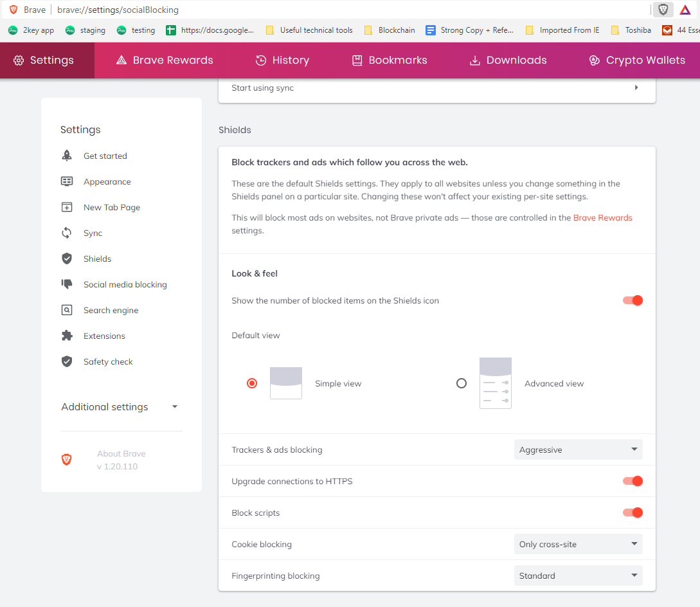700x607 pixels.
Task: Click the New Tab Page plus icon
Action: point(66,207)
